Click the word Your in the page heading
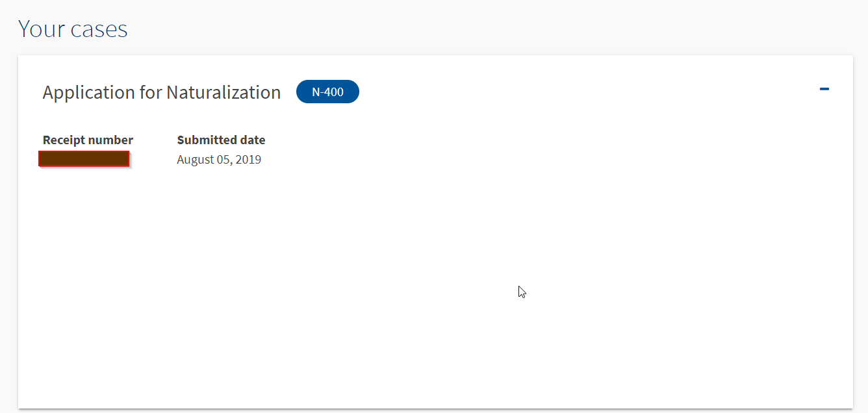Image resolution: width=868 pixels, height=413 pixels. pos(40,29)
